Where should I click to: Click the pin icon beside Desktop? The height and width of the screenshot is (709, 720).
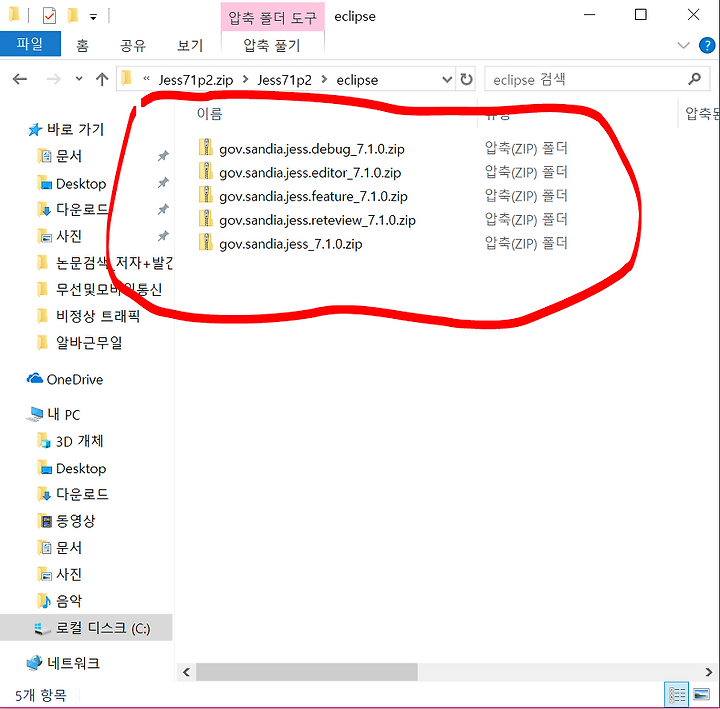(163, 183)
